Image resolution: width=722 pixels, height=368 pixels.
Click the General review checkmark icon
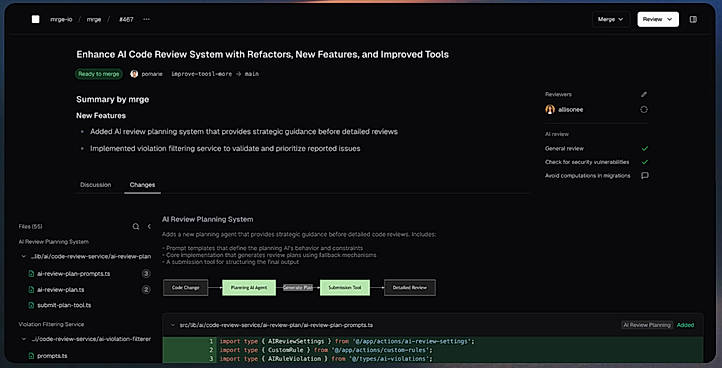tap(645, 149)
